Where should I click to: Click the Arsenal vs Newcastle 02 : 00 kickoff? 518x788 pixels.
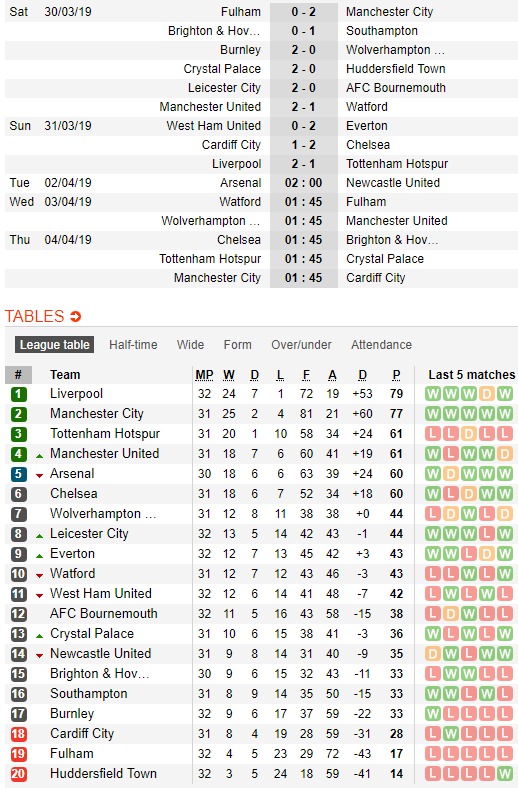tap(303, 183)
